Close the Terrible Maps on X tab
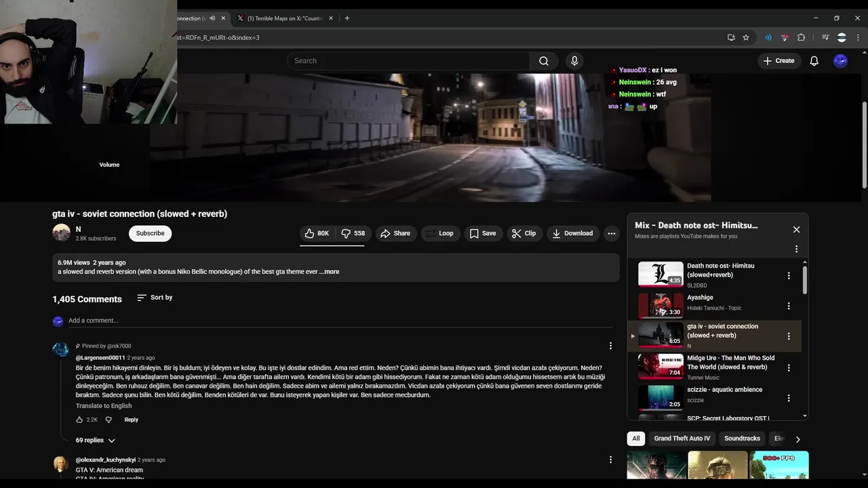 (x=331, y=18)
